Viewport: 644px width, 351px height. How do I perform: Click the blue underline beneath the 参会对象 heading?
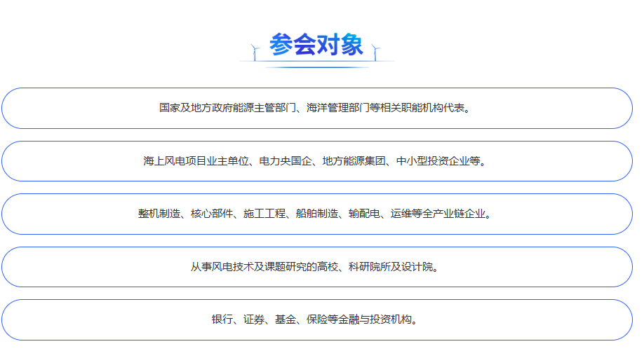point(316,67)
